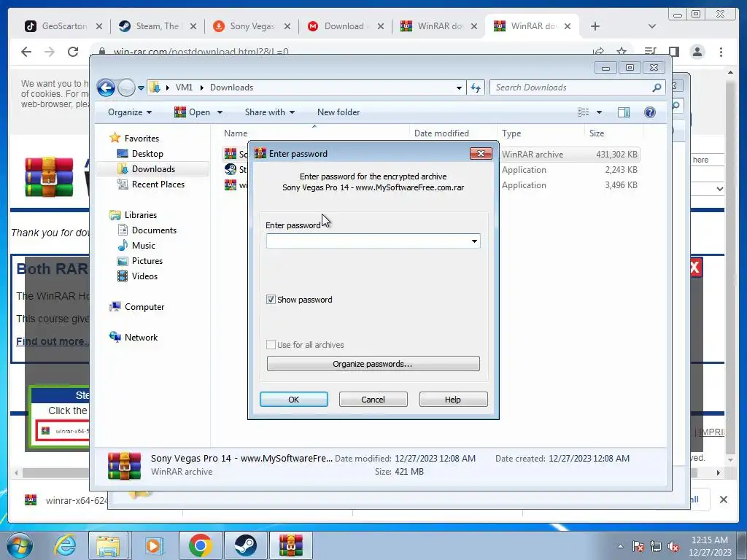Switch to the Sony Vegas browser tab

pos(252,26)
